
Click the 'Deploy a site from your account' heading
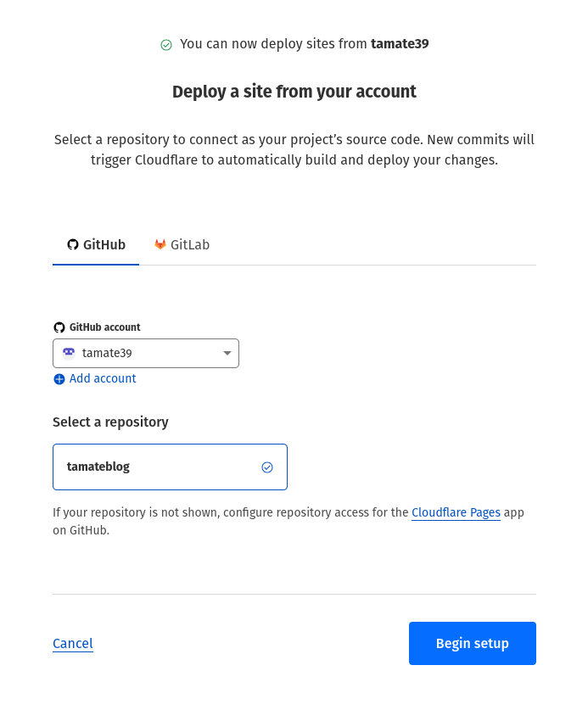point(294,92)
